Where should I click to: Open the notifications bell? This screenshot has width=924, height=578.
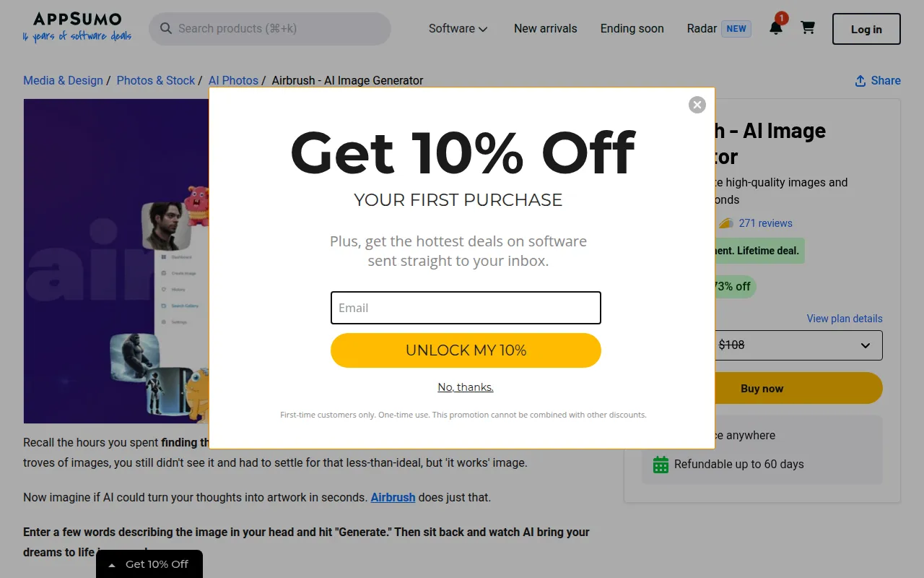point(776,28)
